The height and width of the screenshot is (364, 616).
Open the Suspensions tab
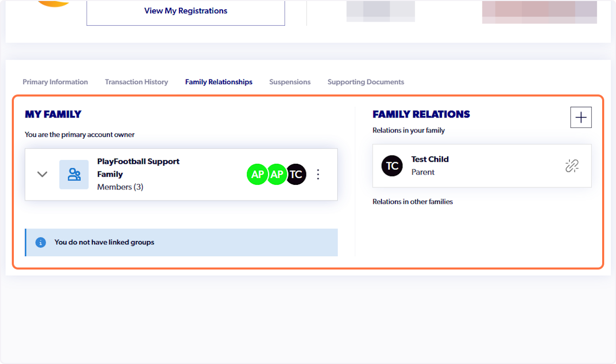tap(290, 82)
